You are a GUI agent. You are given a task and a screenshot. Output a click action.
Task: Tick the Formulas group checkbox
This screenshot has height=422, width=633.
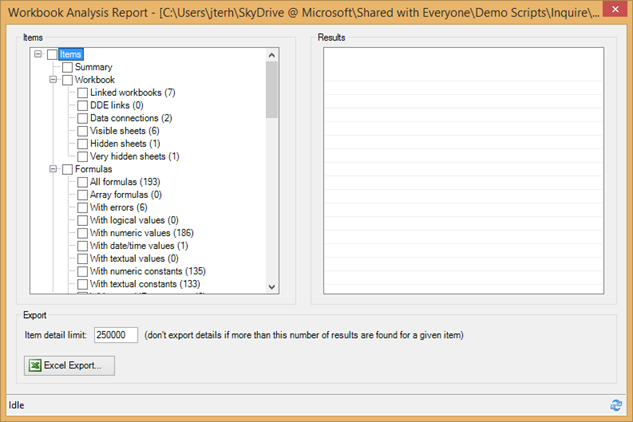pyautogui.click(x=67, y=169)
